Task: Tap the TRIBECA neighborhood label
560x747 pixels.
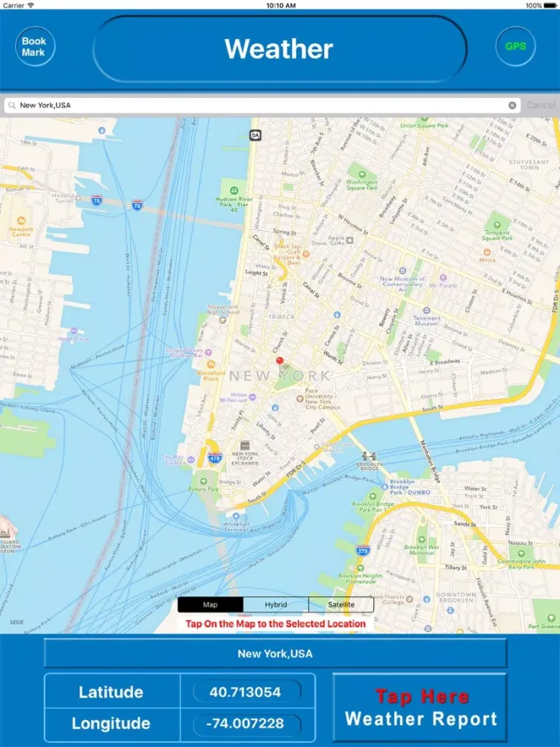Action: [x=281, y=317]
